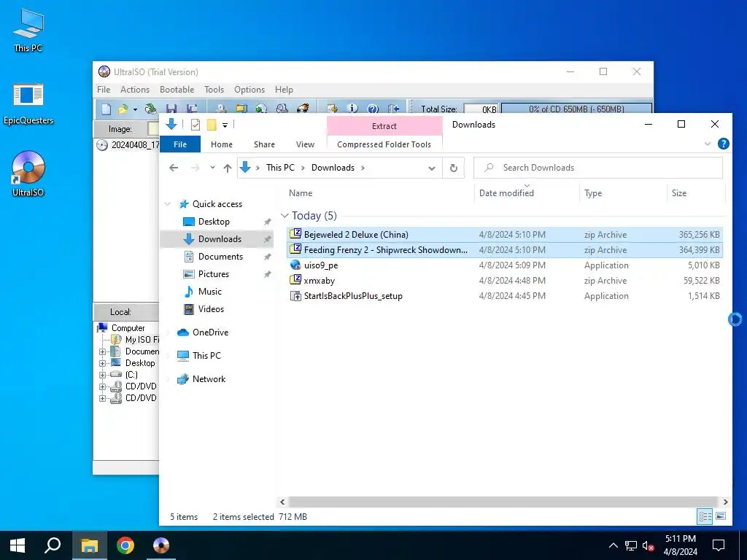Go back with the Explorer back arrow

point(174,168)
